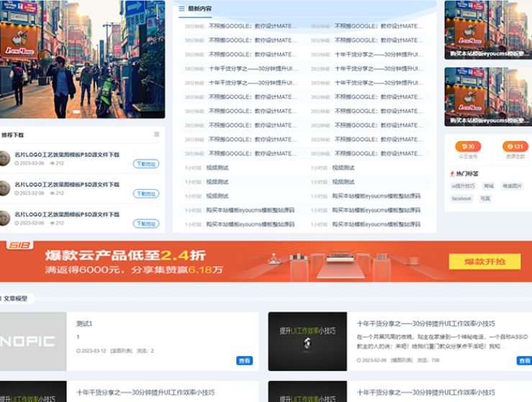Screen dimensions: 532x402
Task: Click the clock icon beside 2023-03-12
Action: click(x=78, y=351)
